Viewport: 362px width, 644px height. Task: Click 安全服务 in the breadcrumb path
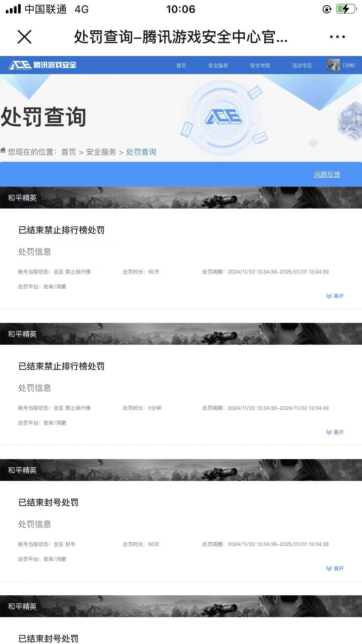click(101, 152)
